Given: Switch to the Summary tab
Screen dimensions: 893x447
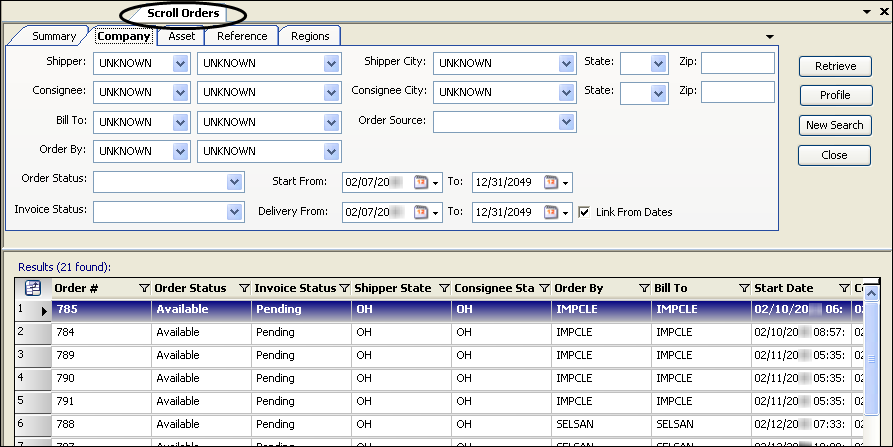Looking at the screenshot, I should coord(53,36).
